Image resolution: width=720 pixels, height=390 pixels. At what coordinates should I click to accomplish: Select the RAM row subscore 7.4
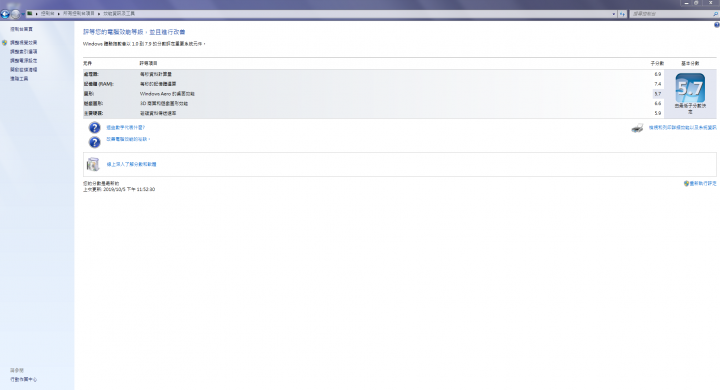point(658,84)
